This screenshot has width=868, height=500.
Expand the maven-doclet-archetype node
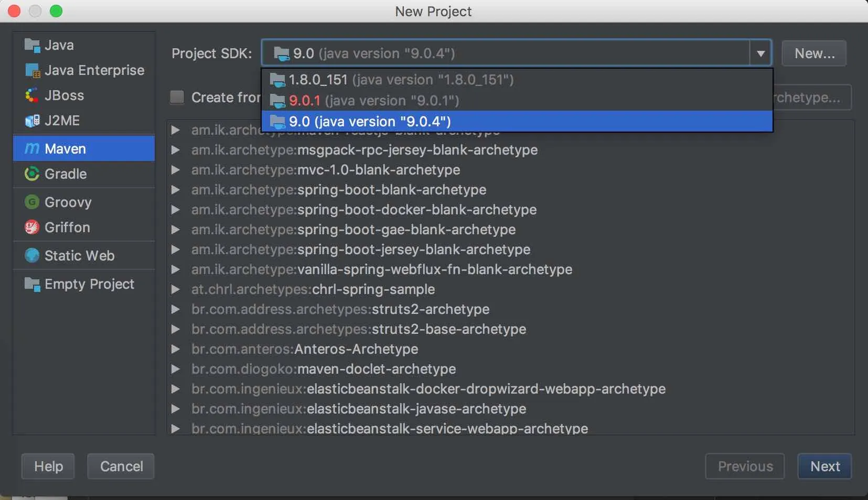pyautogui.click(x=176, y=369)
